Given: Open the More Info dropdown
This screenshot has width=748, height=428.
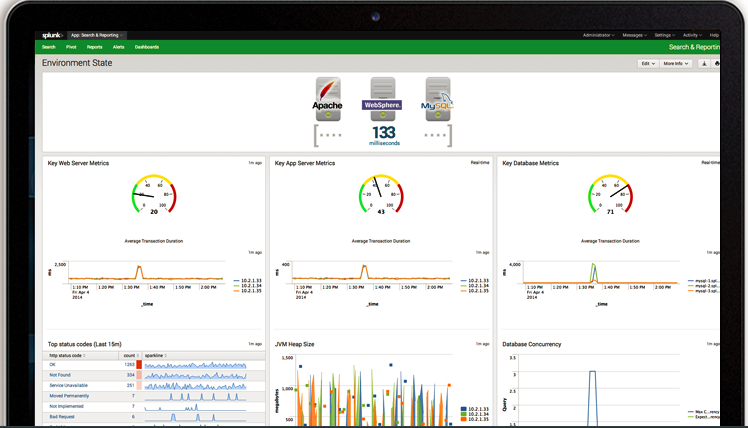Looking at the screenshot, I should [676, 63].
